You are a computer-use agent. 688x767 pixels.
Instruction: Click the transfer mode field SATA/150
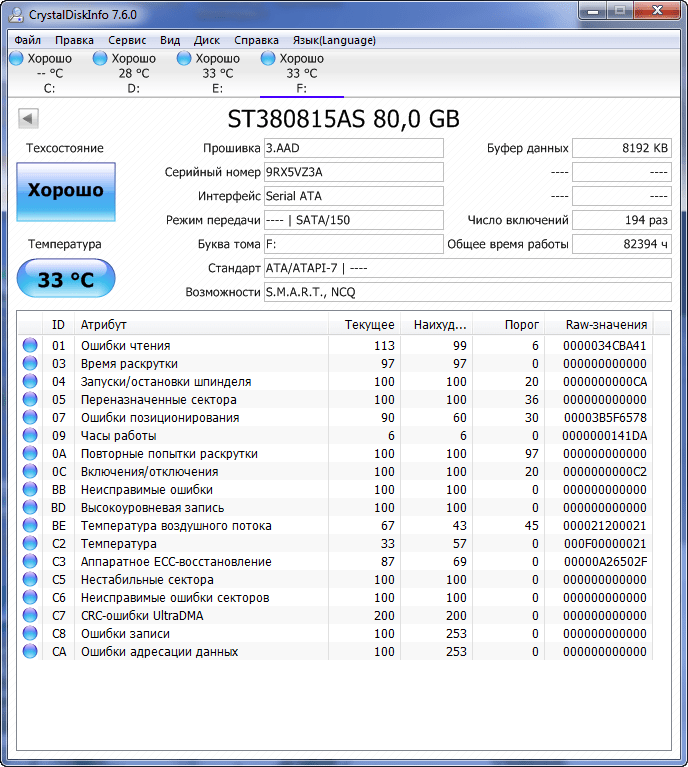[354, 220]
